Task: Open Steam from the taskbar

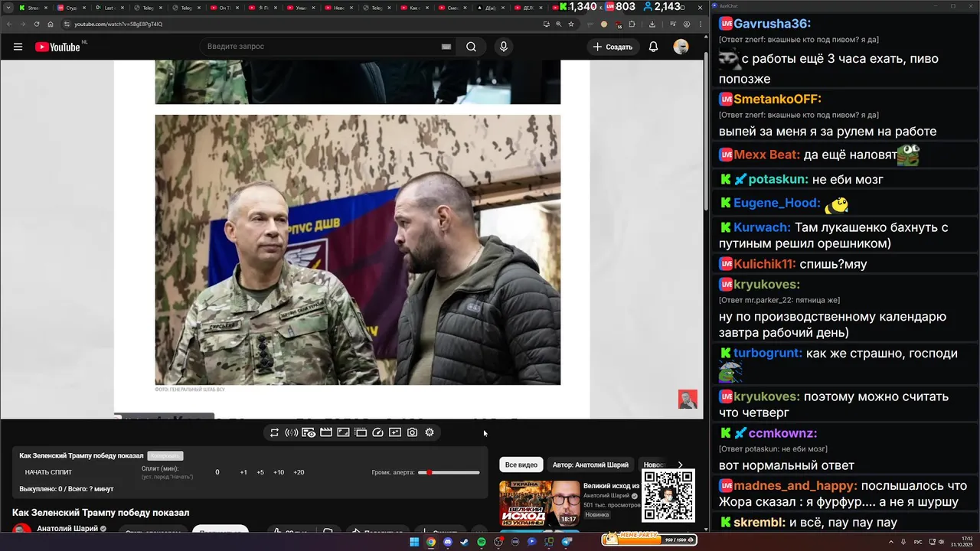Action: pos(465,542)
